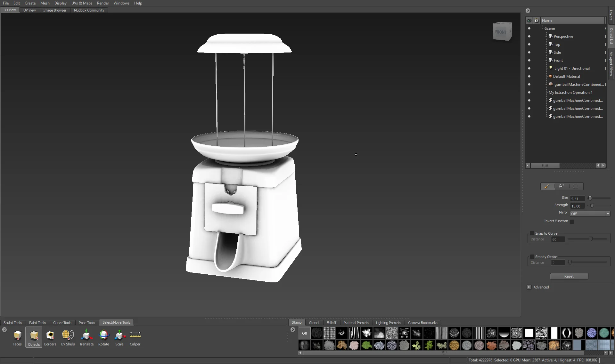This screenshot has width=615, height=364.
Task: Hide the Default Material visibility dot
Action: click(x=529, y=77)
